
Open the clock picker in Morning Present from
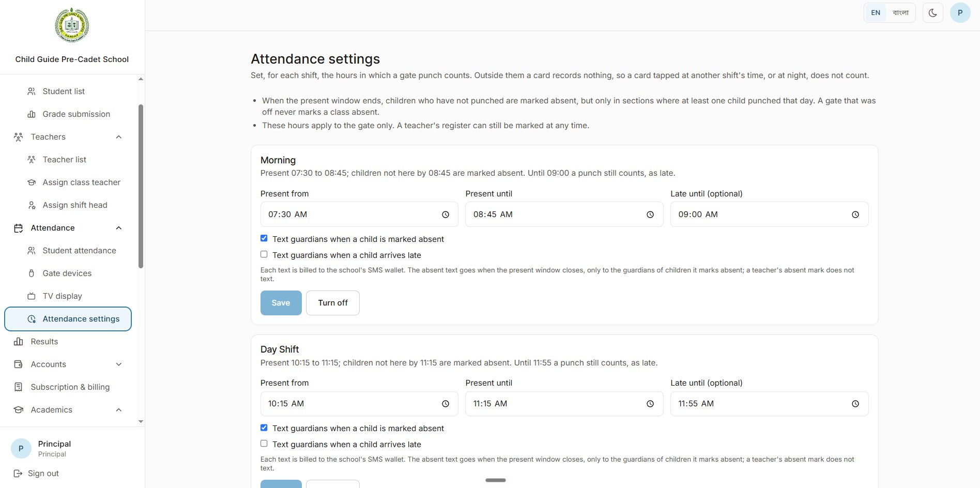coord(445,215)
